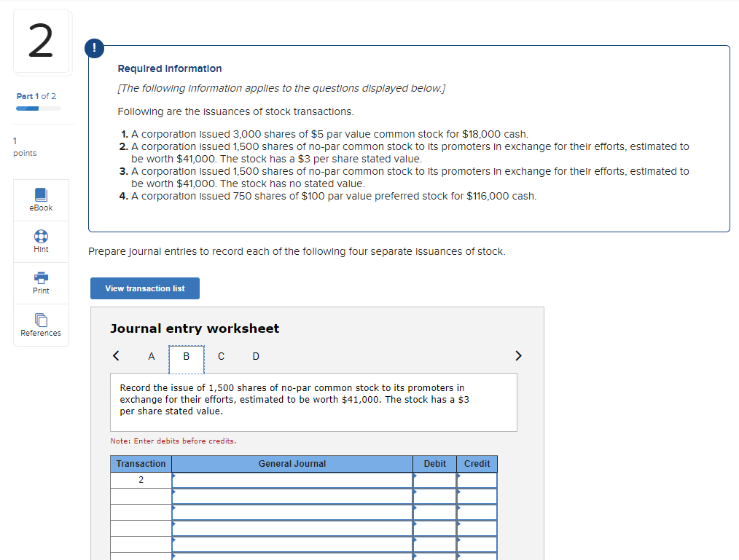Open the References panel
This screenshot has width=739, height=560.
point(40,325)
